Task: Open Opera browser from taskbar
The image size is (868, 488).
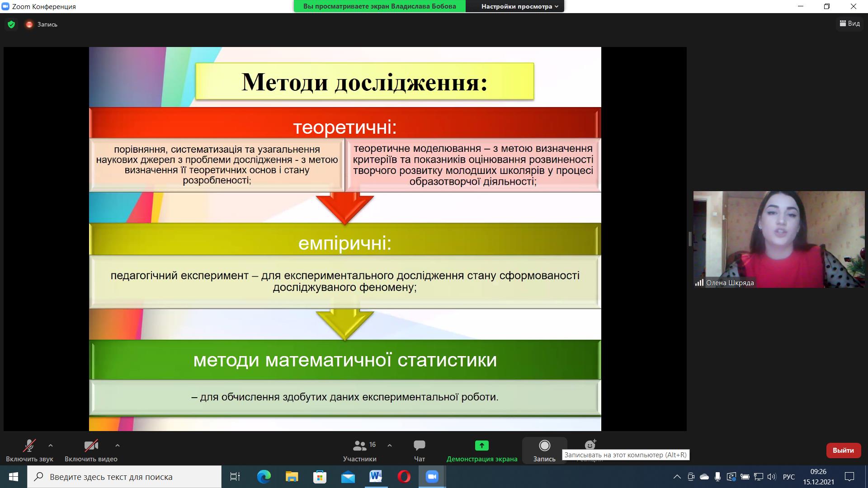Action: click(x=404, y=477)
